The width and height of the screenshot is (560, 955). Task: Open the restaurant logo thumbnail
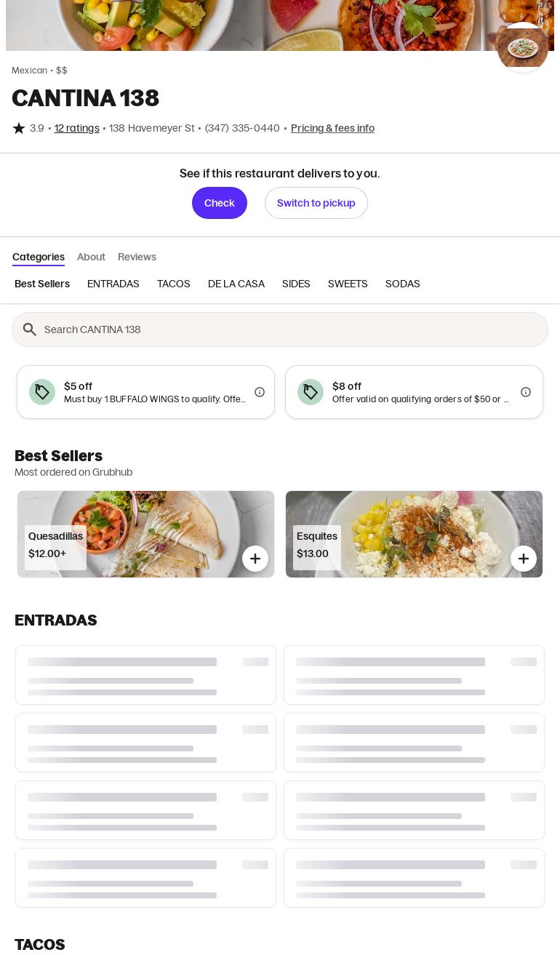click(x=522, y=47)
